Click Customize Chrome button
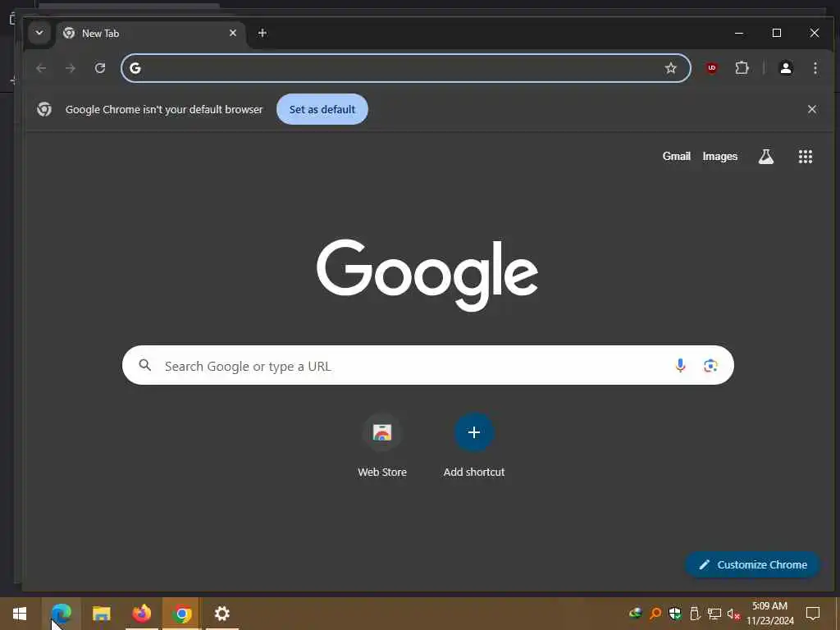This screenshot has width=840, height=630. 753,564
